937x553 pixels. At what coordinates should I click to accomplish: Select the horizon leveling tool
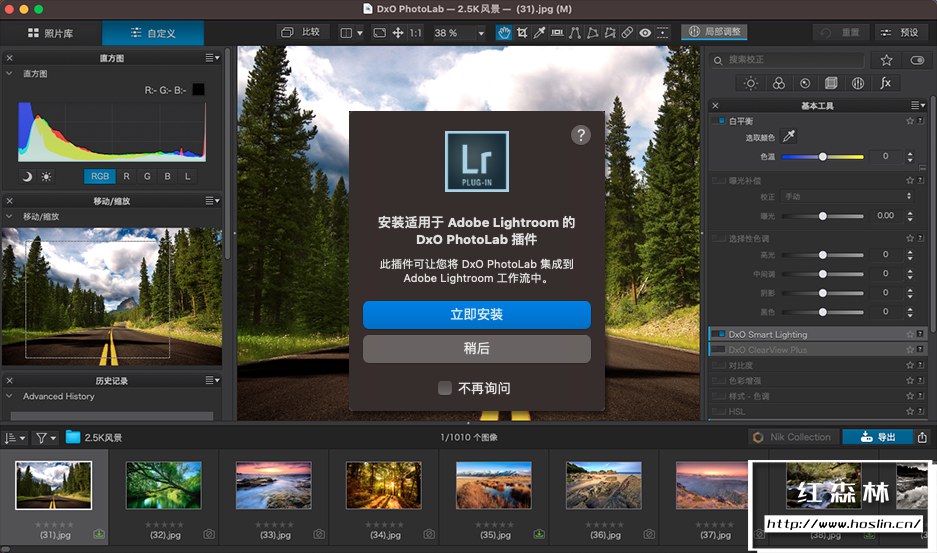coord(557,33)
